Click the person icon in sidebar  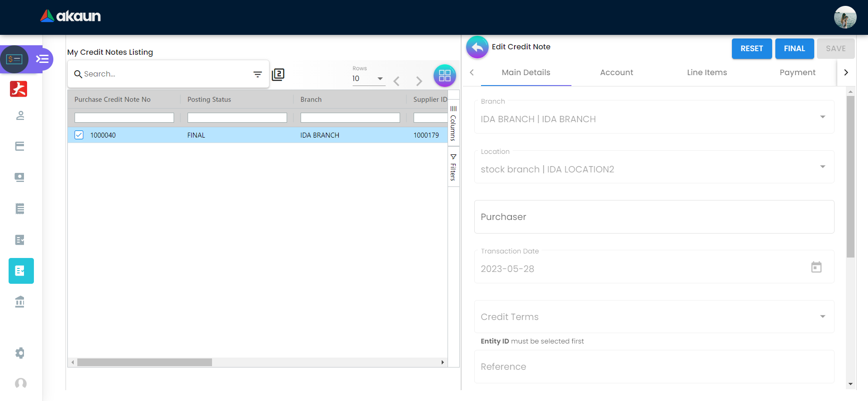(x=20, y=116)
